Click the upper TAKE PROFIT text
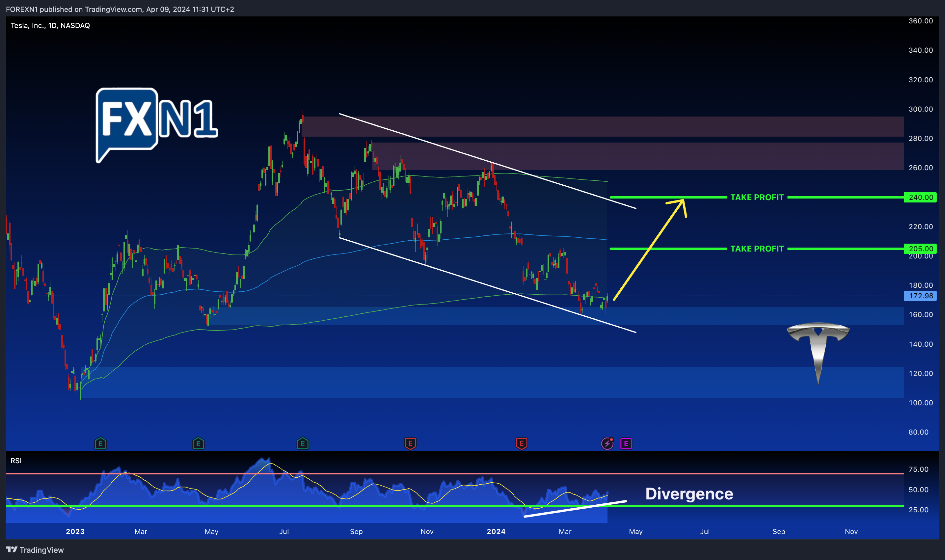The image size is (945, 560). [x=757, y=197]
